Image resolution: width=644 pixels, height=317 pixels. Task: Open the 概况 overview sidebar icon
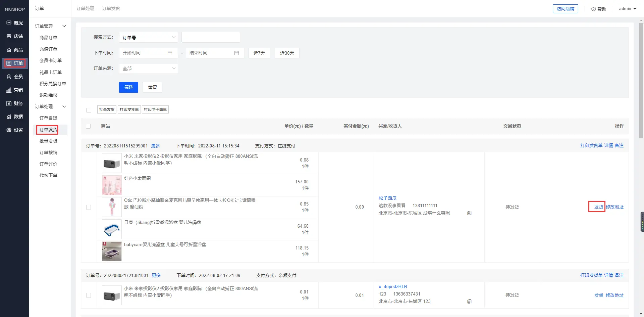pos(9,23)
